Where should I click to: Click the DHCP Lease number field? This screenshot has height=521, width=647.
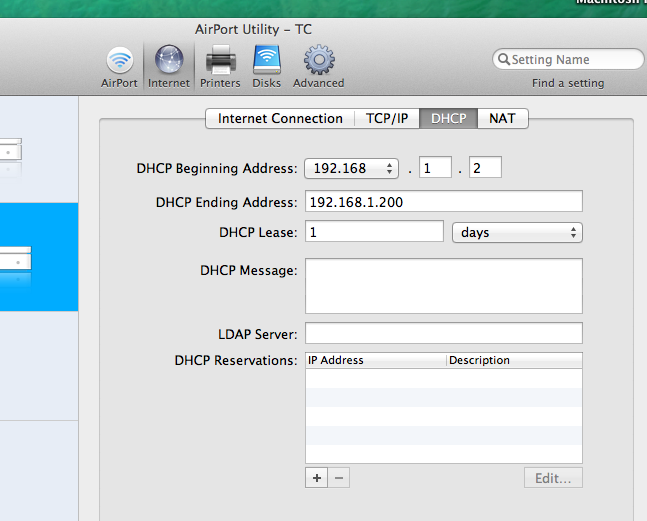point(374,231)
